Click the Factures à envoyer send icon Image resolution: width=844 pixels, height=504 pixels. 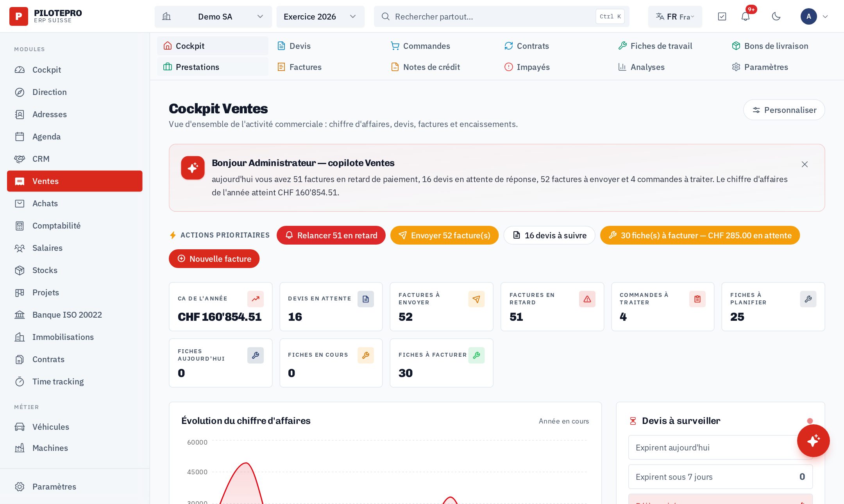476,299
